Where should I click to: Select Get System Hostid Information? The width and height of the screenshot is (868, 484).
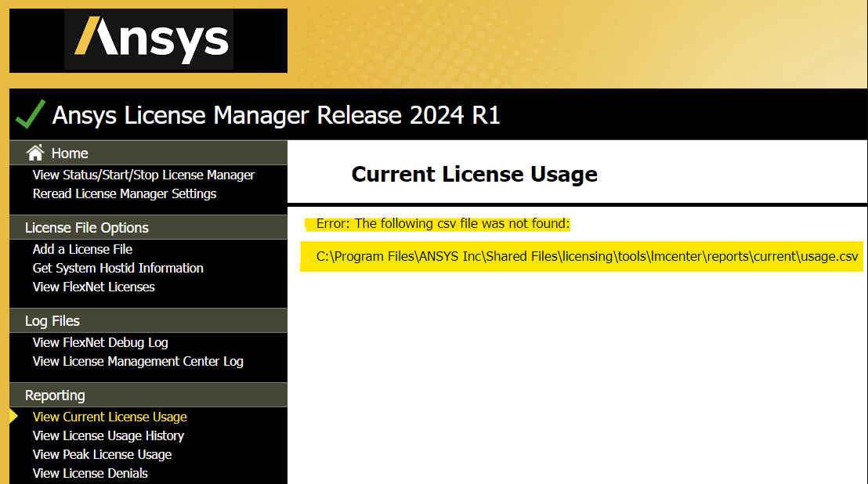click(x=118, y=268)
